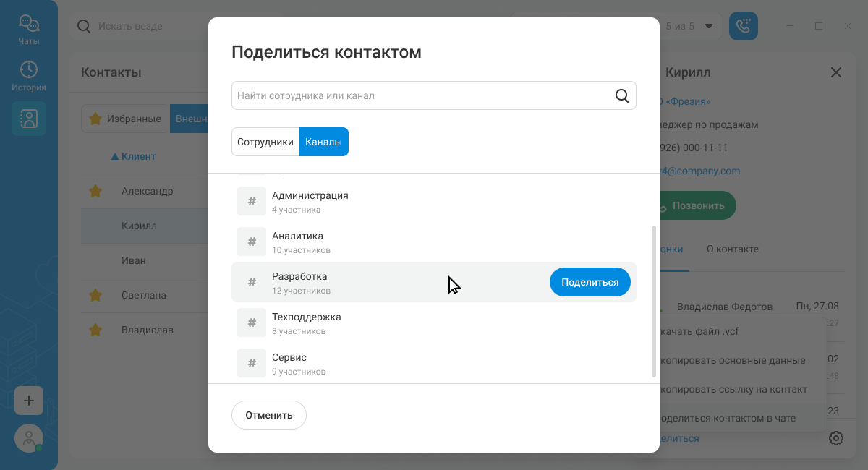Screen dimensions: 868x470
Task: Select the Contacts book icon in sidebar
Action: click(x=29, y=119)
